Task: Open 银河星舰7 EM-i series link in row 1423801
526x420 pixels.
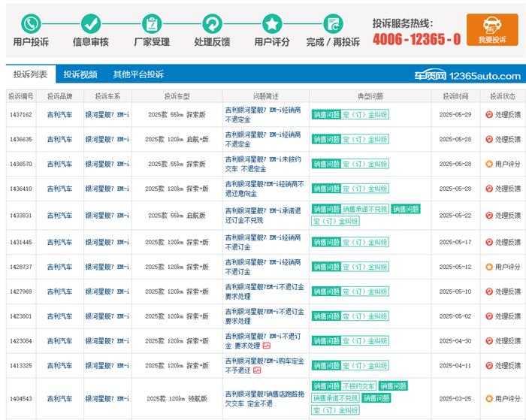Action: (107, 316)
